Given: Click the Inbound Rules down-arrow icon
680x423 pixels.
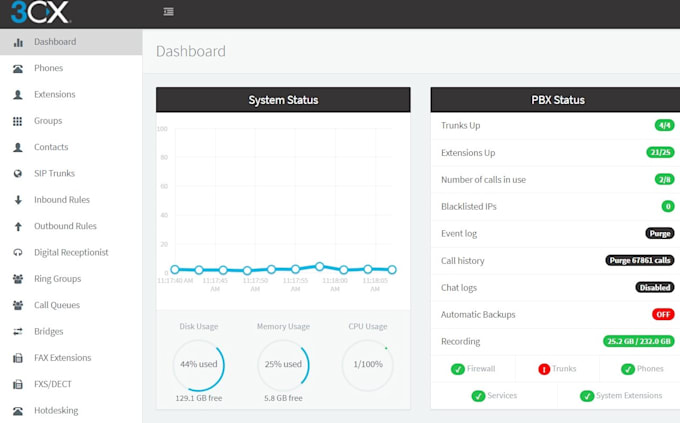Looking at the screenshot, I should pyautogui.click(x=18, y=200).
